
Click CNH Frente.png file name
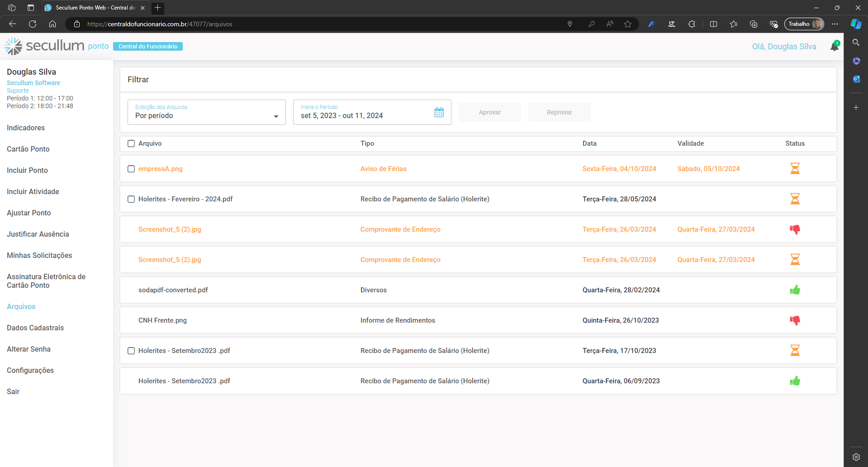[162, 320]
